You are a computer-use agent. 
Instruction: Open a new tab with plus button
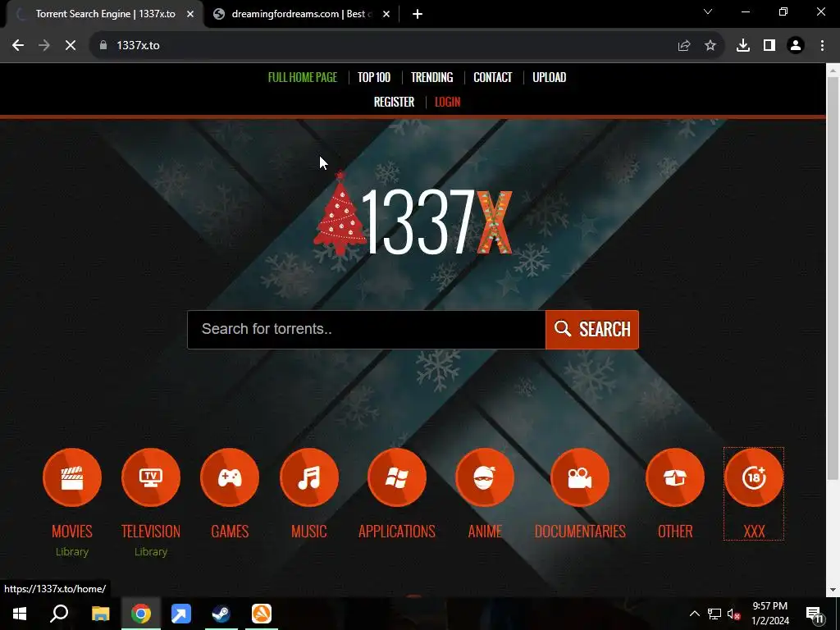click(x=418, y=15)
